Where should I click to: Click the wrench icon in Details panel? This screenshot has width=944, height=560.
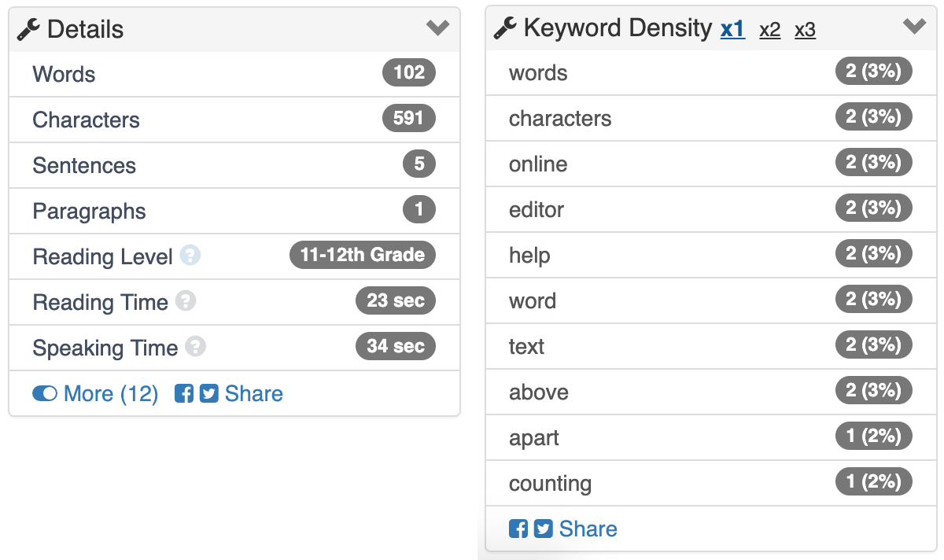point(28,30)
